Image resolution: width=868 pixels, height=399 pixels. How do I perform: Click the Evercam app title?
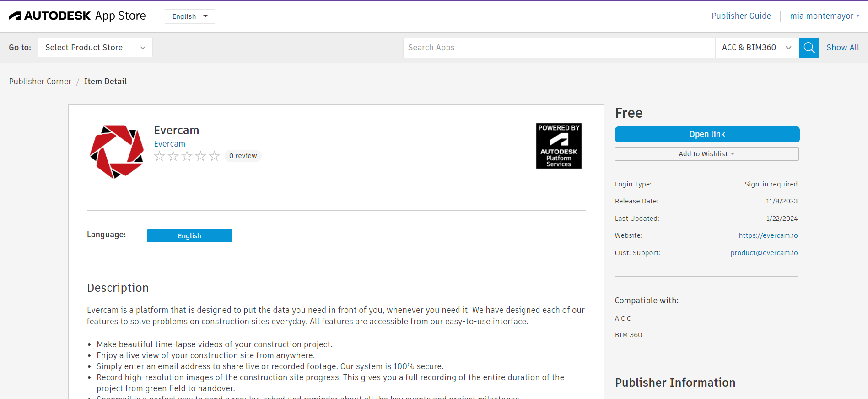point(177,131)
